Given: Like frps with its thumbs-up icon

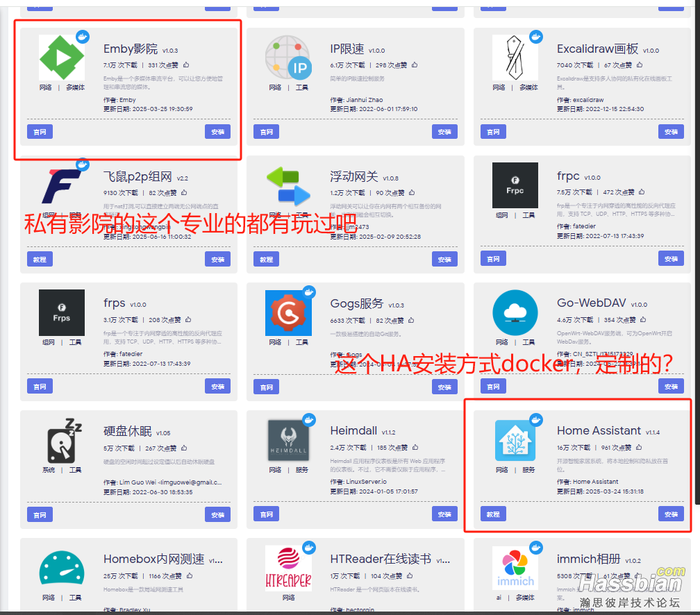Looking at the screenshot, I should (x=188, y=319).
